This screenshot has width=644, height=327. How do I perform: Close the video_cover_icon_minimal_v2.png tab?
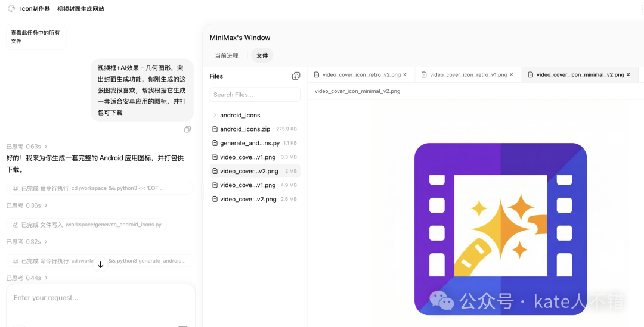(x=628, y=75)
